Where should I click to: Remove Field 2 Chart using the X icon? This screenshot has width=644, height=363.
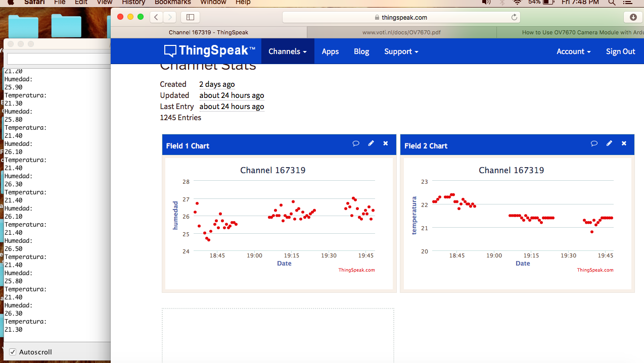[624, 143]
